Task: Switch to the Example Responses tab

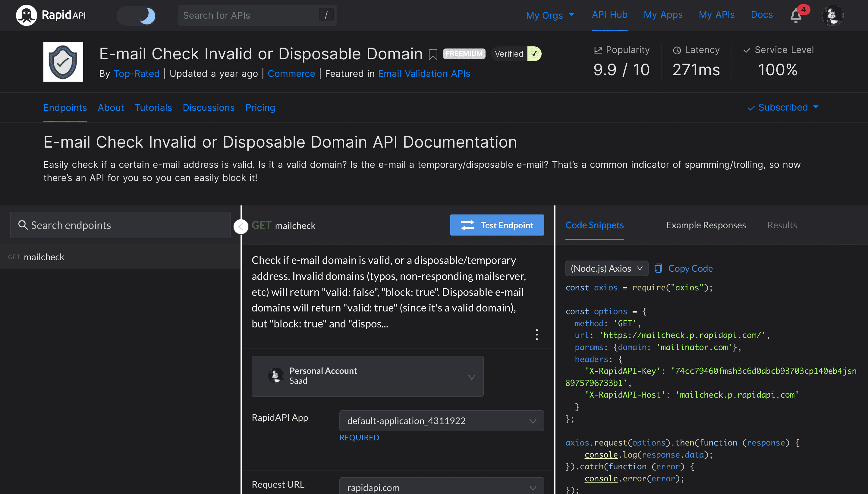Action: click(x=706, y=225)
